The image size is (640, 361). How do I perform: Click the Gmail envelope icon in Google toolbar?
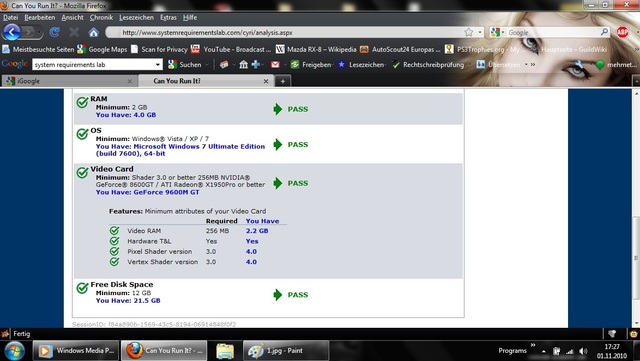(275, 64)
